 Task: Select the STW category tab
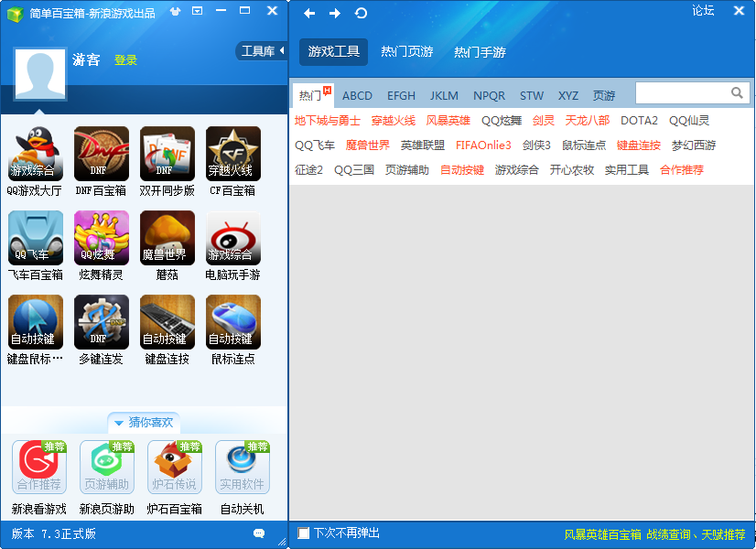[x=532, y=96]
